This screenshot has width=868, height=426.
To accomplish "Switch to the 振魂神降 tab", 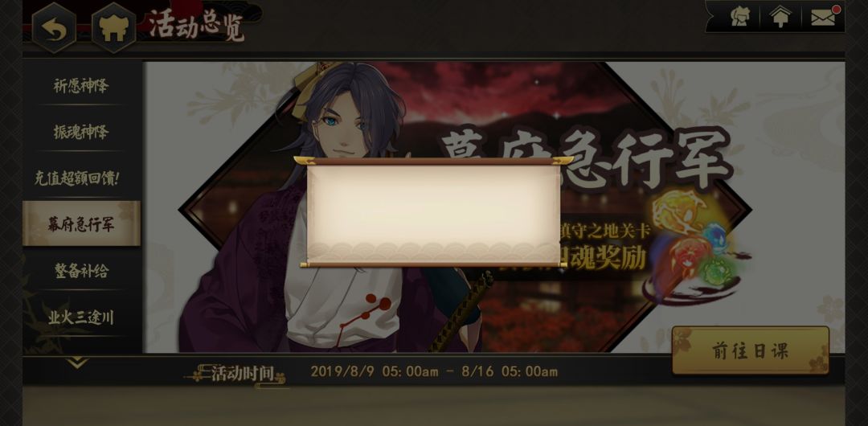I will (x=81, y=132).
